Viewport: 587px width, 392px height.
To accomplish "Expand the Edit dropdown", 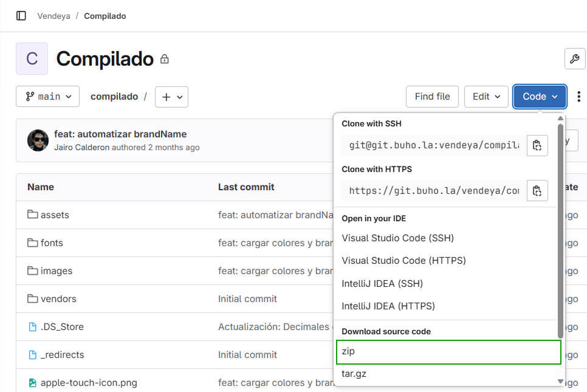I will pyautogui.click(x=486, y=97).
